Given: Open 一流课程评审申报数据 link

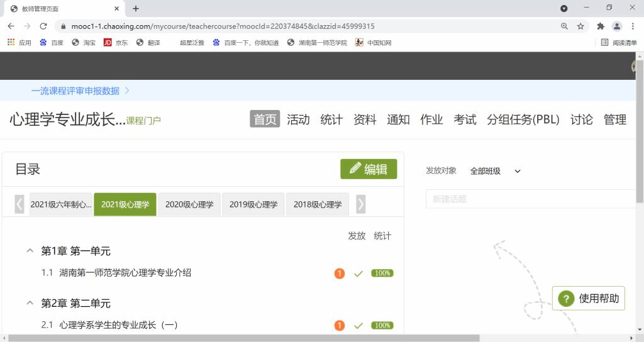Looking at the screenshot, I should point(75,91).
